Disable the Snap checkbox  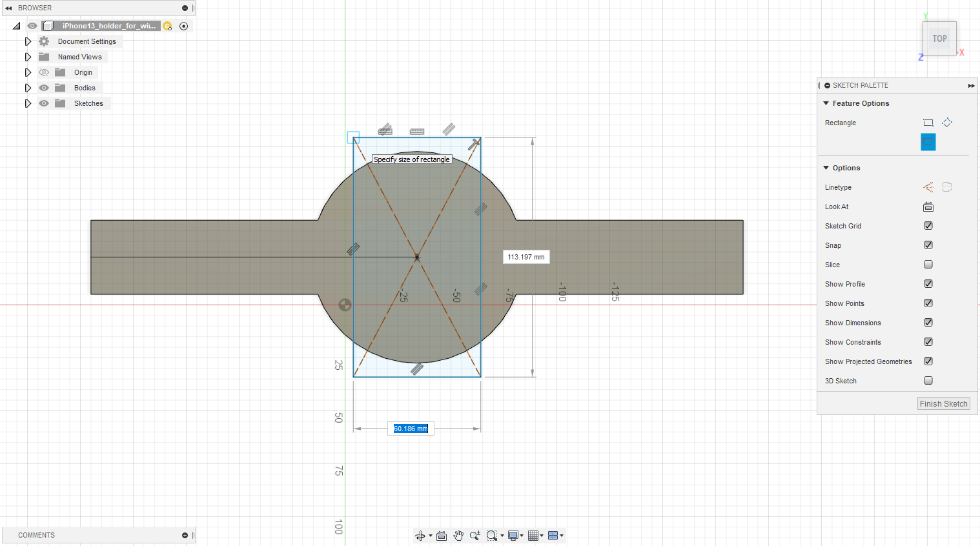[928, 245]
